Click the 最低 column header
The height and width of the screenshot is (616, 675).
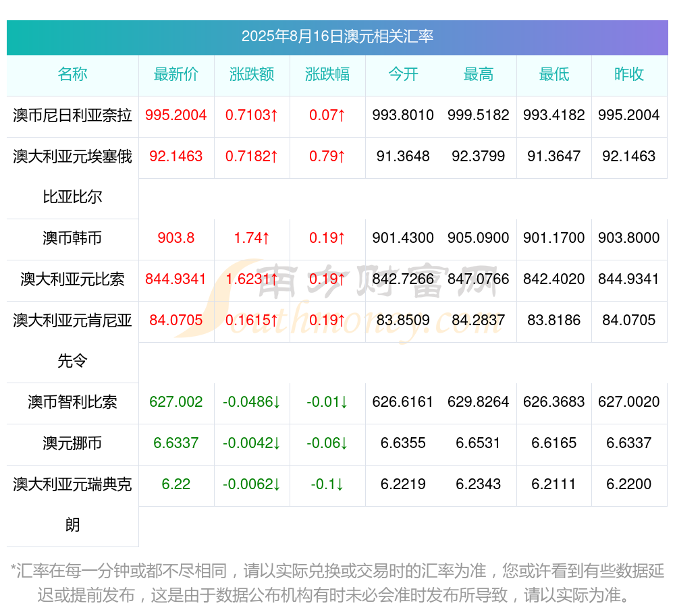[x=554, y=74]
